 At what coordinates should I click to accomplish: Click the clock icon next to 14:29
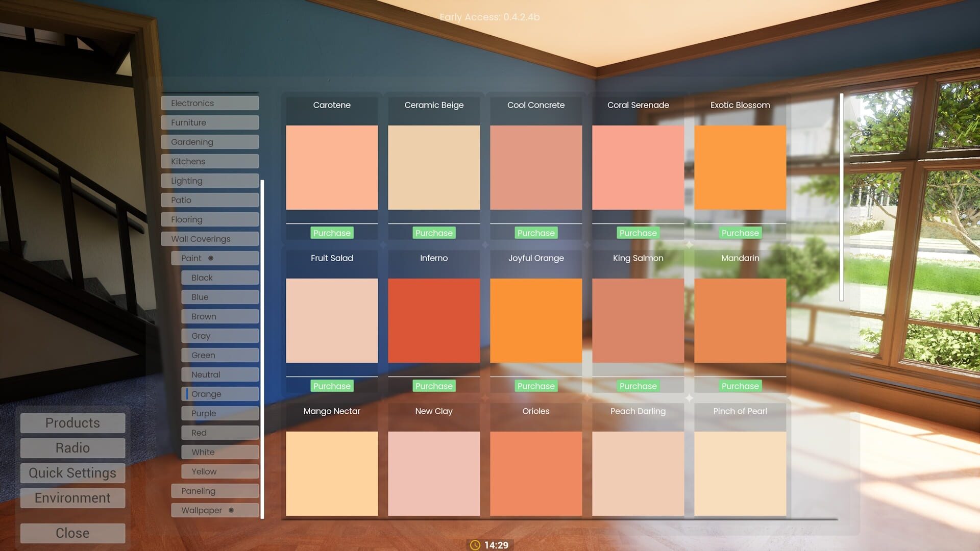click(475, 545)
